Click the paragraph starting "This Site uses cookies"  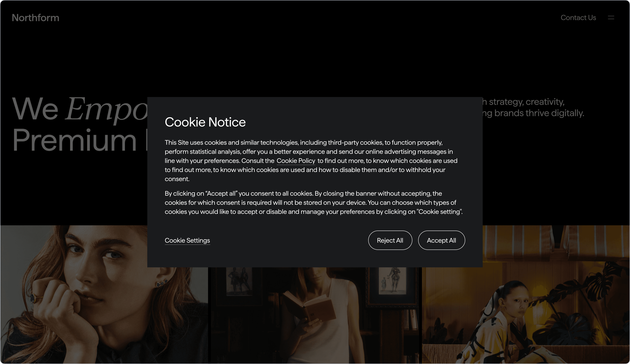tap(311, 161)
